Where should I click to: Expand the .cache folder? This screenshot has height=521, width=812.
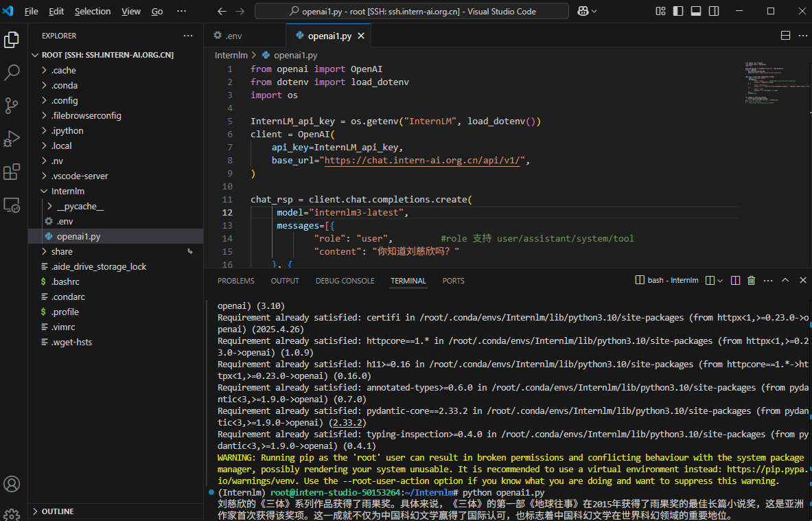point(64,71)
